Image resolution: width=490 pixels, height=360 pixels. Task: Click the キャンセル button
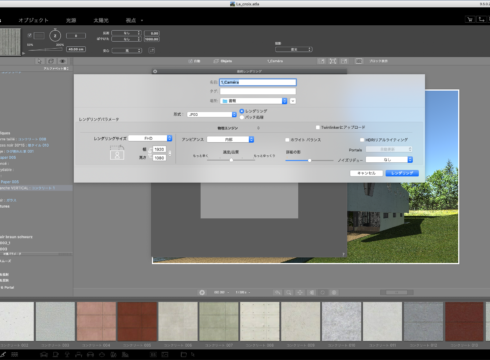(x=366, y=173)
